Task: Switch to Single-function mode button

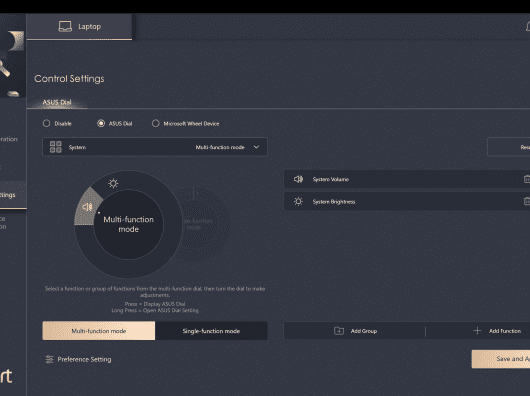Action: pyautogui.click(x=211, y=331)
